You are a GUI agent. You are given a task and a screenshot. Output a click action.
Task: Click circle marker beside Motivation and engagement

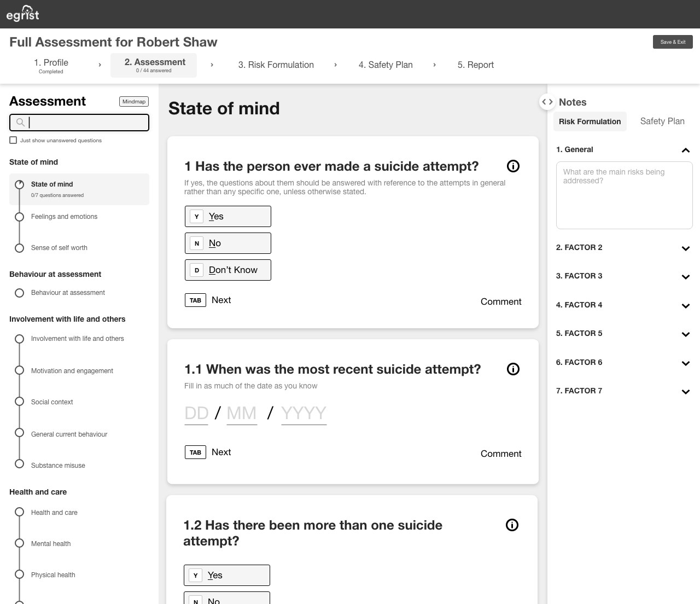point(19,370)
